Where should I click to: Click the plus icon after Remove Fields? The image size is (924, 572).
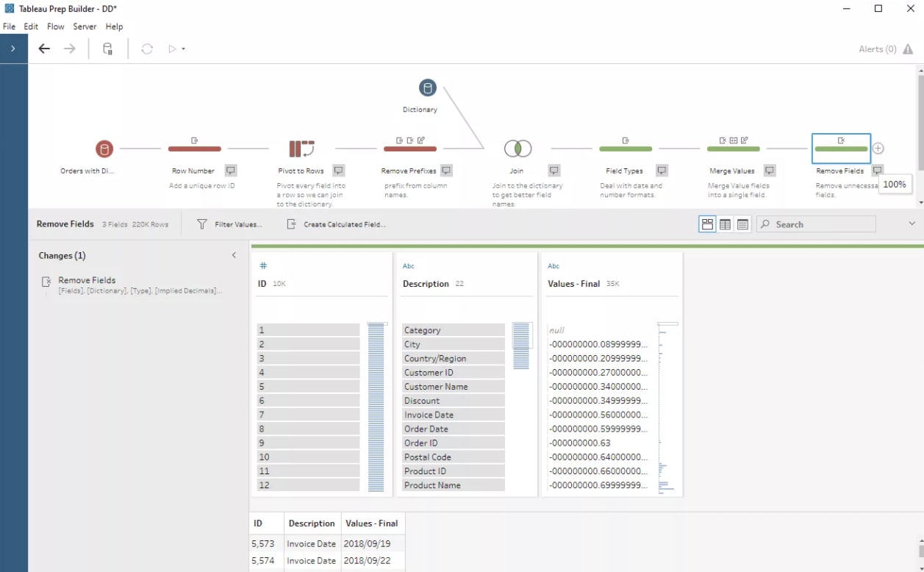(878, 149)
